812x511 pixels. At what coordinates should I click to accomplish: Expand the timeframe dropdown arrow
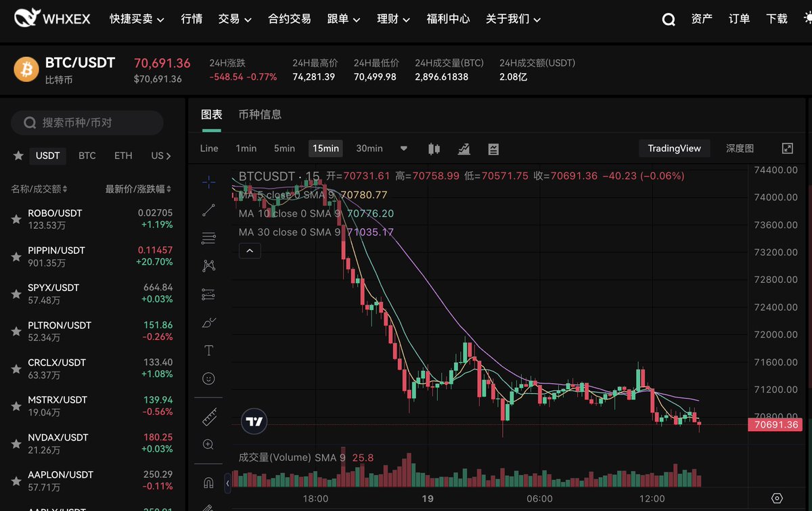(x=404, y=148)
